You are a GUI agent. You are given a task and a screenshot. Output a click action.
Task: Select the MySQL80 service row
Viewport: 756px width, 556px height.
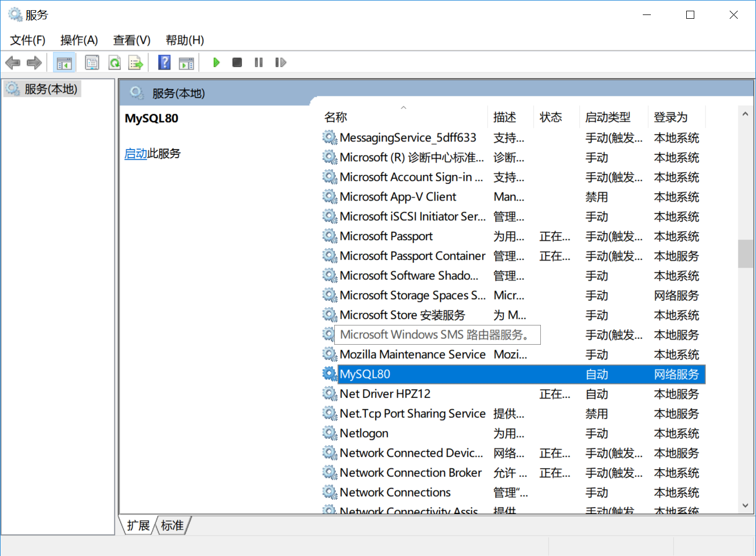(x=513, y=374)
